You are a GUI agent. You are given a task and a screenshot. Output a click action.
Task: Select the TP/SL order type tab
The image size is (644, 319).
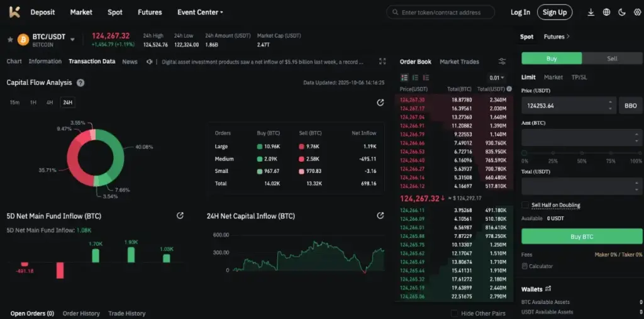579,77
